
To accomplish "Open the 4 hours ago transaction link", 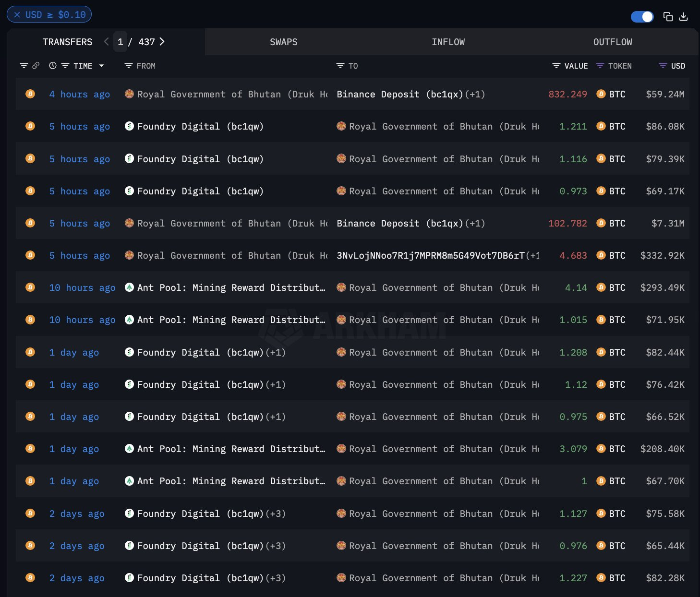I will pyautogui.click(x=79, y=95).
